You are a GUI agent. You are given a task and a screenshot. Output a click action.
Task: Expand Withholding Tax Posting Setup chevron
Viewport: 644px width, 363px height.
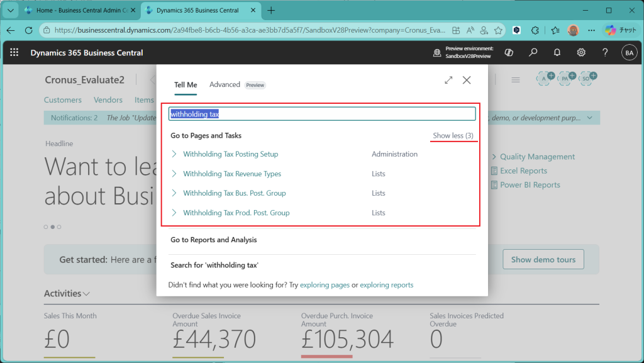point(174,154)
